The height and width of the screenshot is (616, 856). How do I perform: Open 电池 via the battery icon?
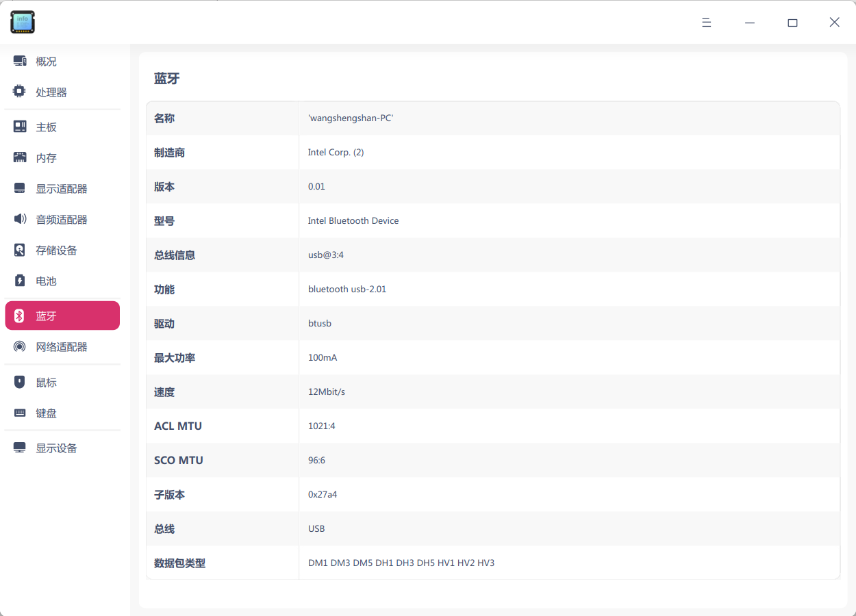(x=18, y=280)
